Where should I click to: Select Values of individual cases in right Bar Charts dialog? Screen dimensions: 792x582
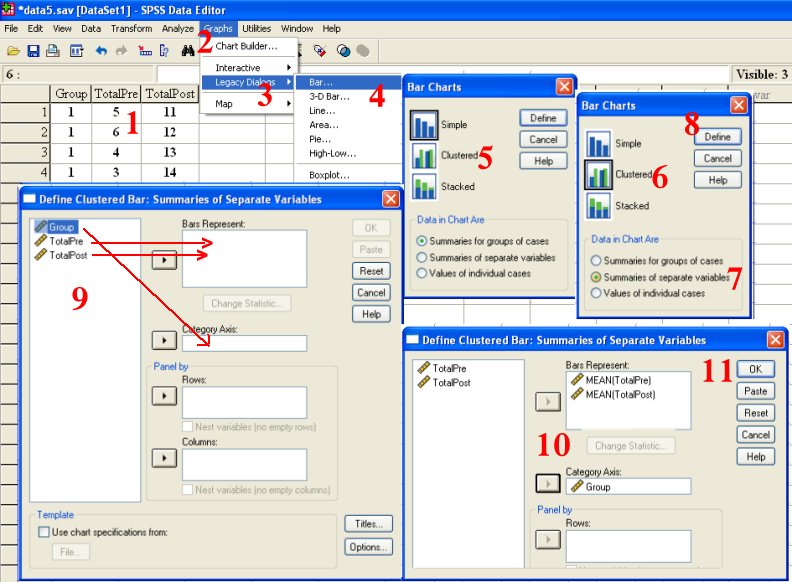[596, 293]
